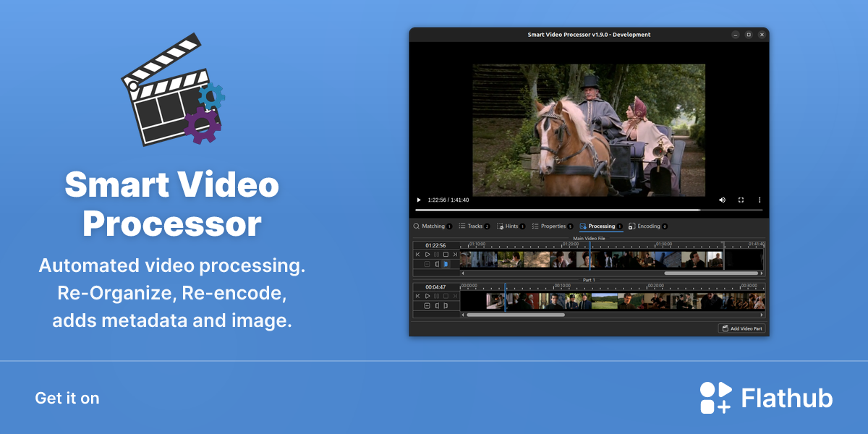868x434 pixels.
Task: Switch to the Encoding tab
Action: coord(648,226)
